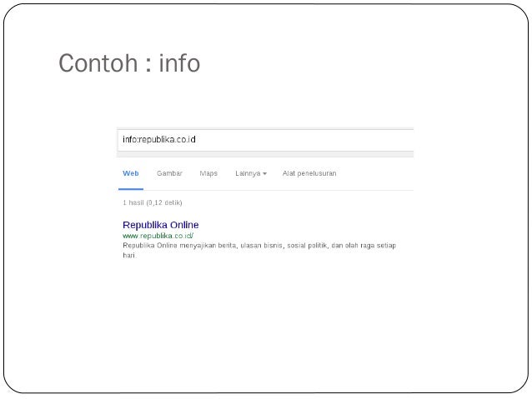
Task: Select the Web tab
Action: [131, 173]
